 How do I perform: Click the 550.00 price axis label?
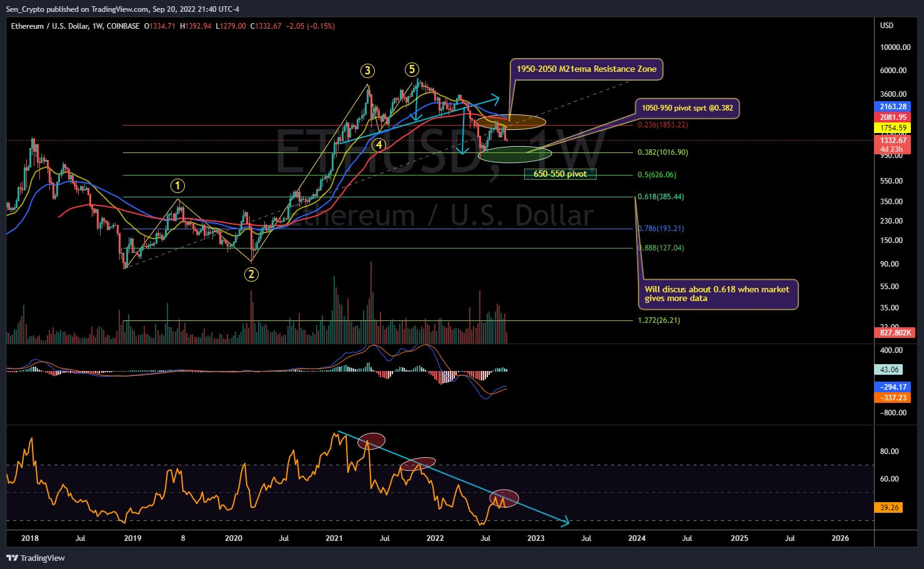tap(892, 181)
